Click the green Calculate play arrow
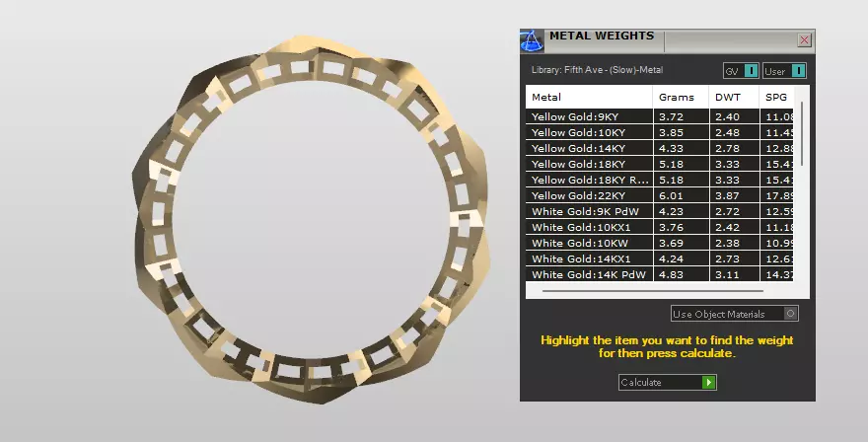Screen dimensions: 868x442 point(708,382)
